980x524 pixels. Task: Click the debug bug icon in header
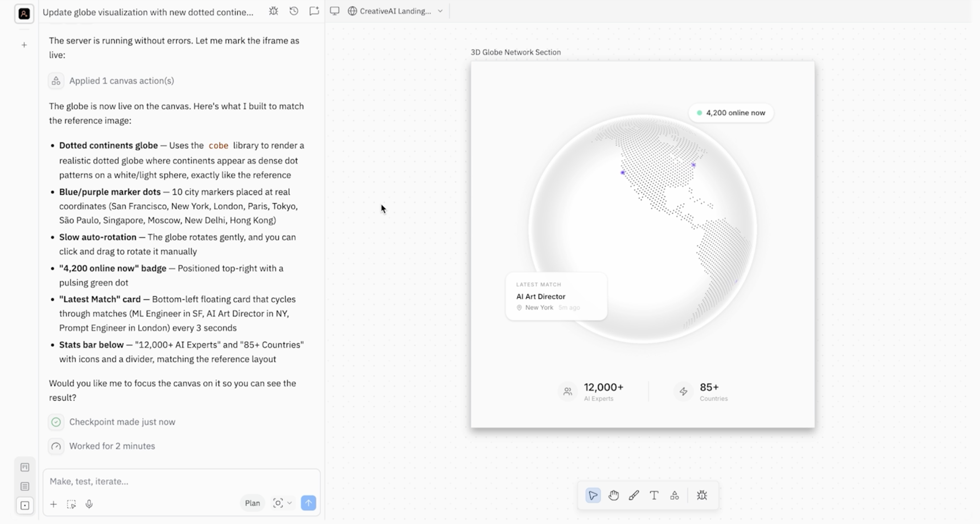273,11
